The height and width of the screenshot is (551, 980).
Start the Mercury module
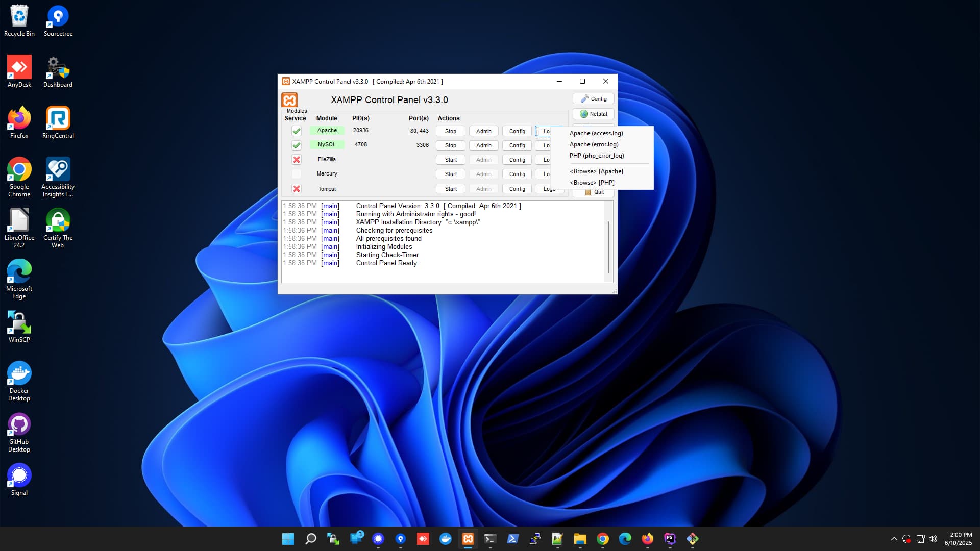451,174
